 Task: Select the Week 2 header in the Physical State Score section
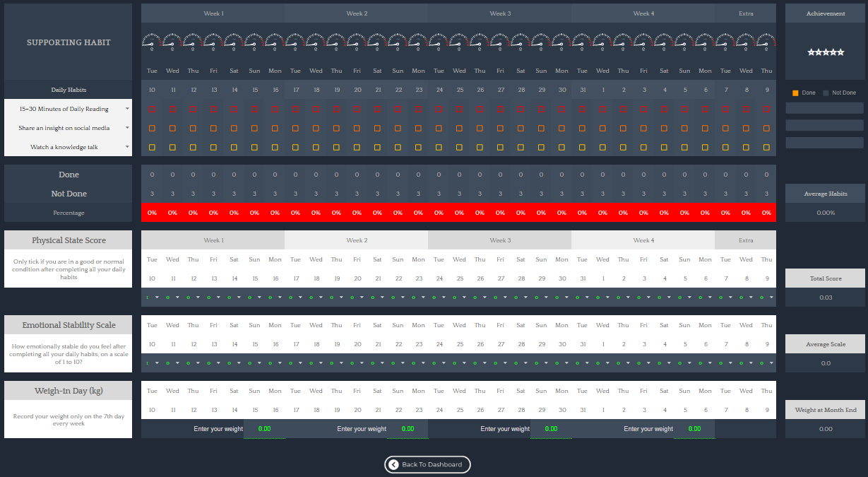click(x=357, y=240)
